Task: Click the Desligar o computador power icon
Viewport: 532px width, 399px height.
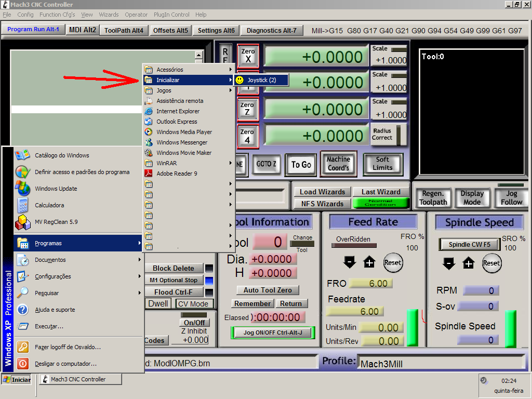Action: [x=22, y=363]
